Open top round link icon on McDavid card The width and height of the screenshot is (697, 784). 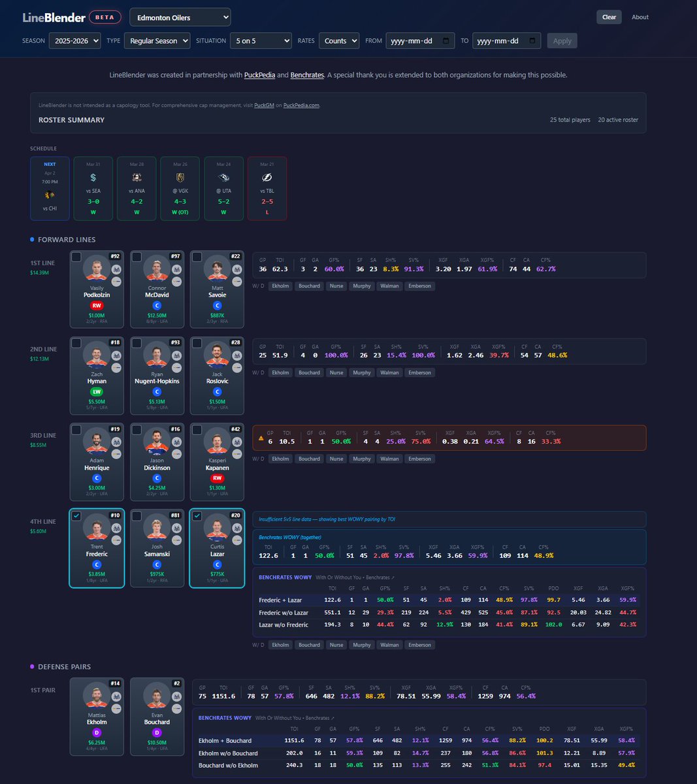tap(176, 269)
